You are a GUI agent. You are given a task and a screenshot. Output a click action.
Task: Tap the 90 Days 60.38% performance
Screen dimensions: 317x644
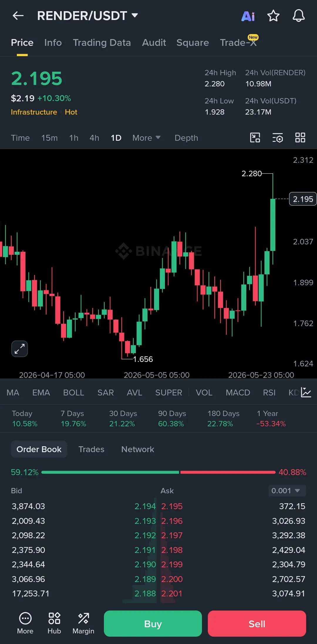tap(172, 418)
